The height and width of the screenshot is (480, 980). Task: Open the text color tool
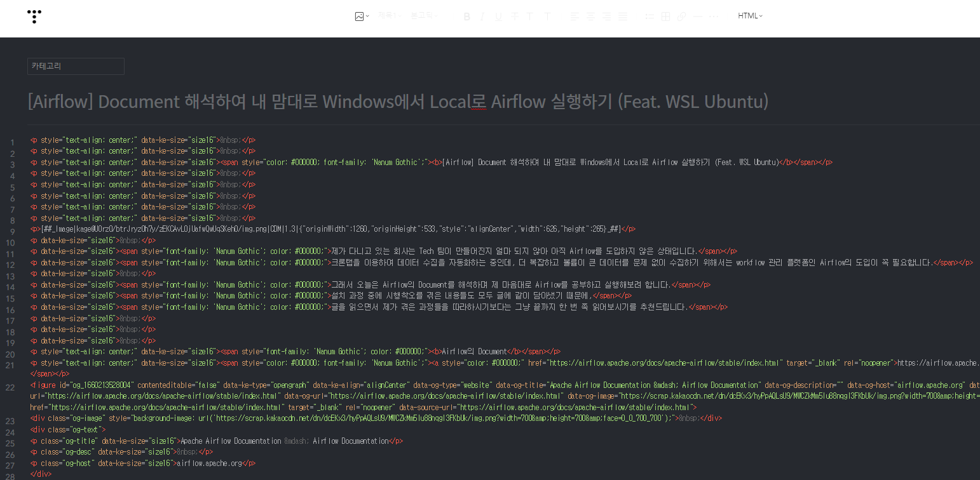[x=530, y=17]
